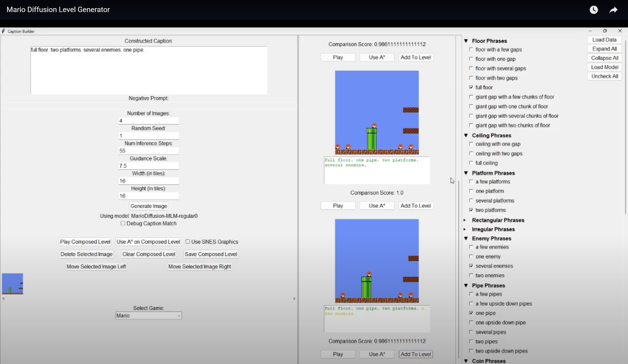
Task: Tick the two pipes checkbox
Action: (x=471, y=342)
